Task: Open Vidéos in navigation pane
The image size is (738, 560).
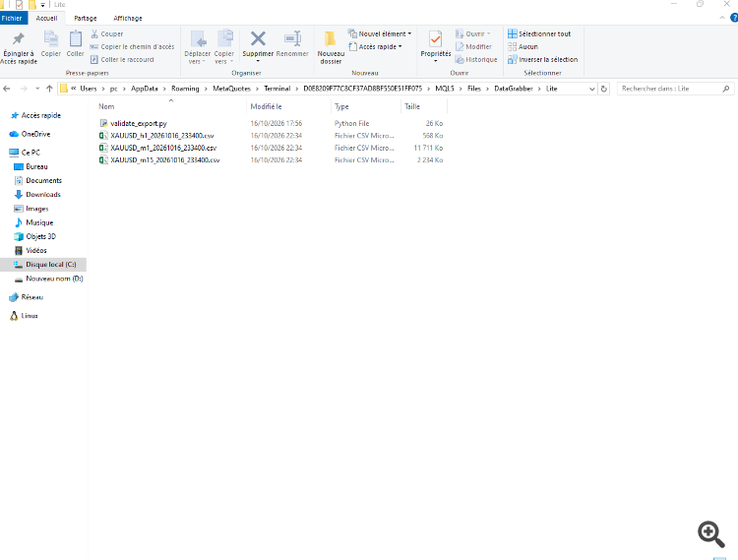Action: tap(31, 250)
